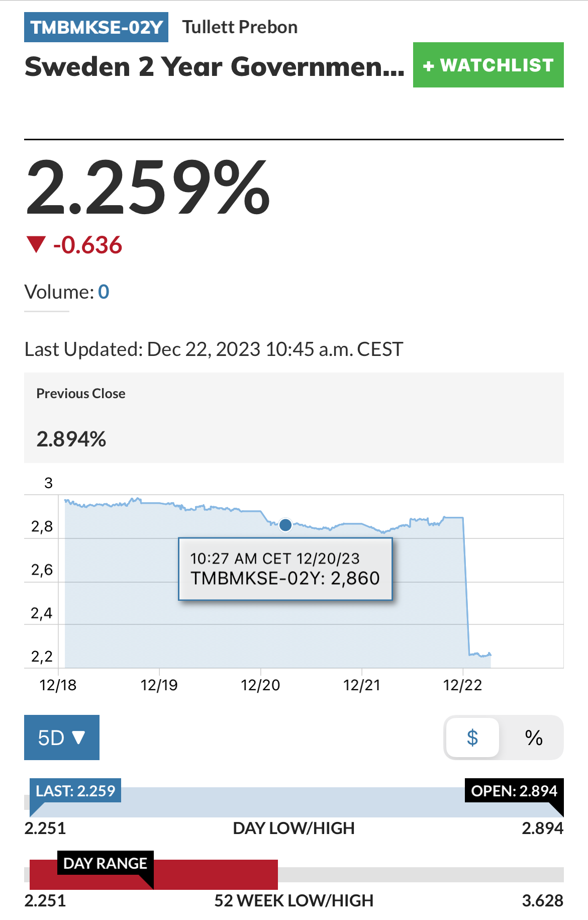Open the 5D time range dropdown
This screenshot has width=588, height=920.
click(61, 738)
